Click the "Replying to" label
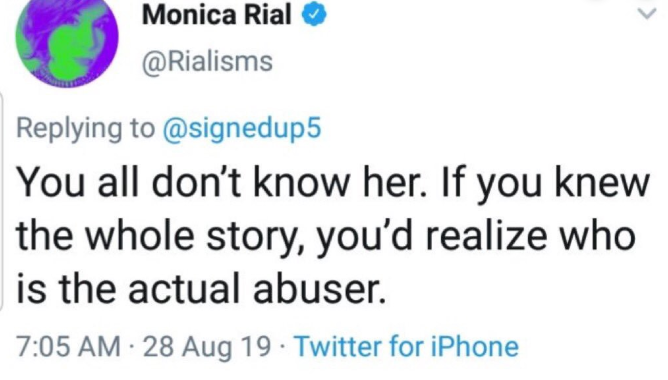668x380 pixels. pos(86,129)
